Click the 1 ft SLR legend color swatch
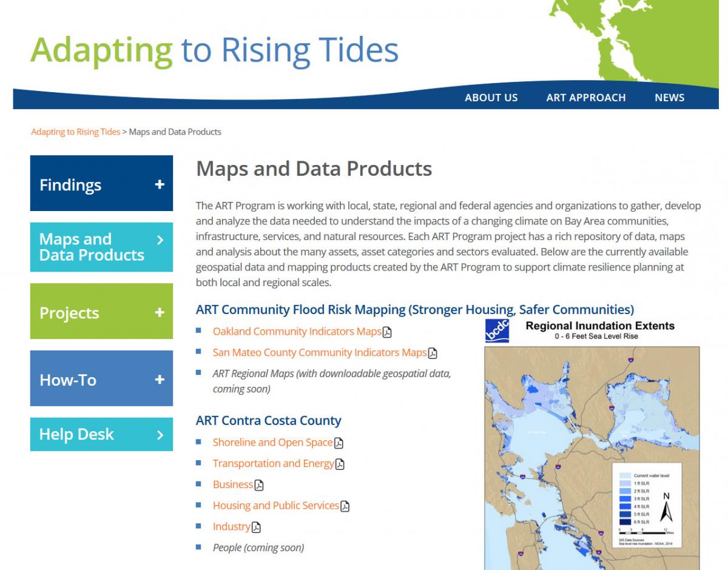This screenshot has width=728, height=570. coord(625,483)
